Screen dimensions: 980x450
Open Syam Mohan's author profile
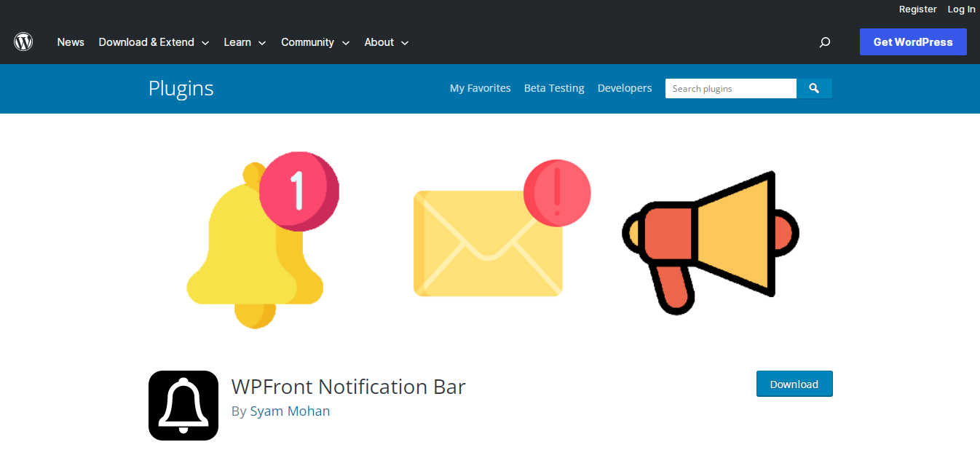click(290, 411)
